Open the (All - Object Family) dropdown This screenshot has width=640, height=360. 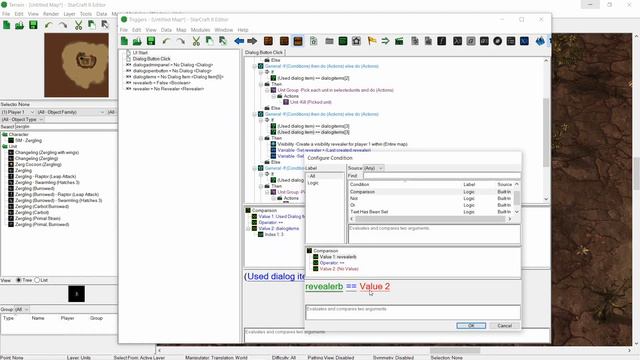(71, 112)
